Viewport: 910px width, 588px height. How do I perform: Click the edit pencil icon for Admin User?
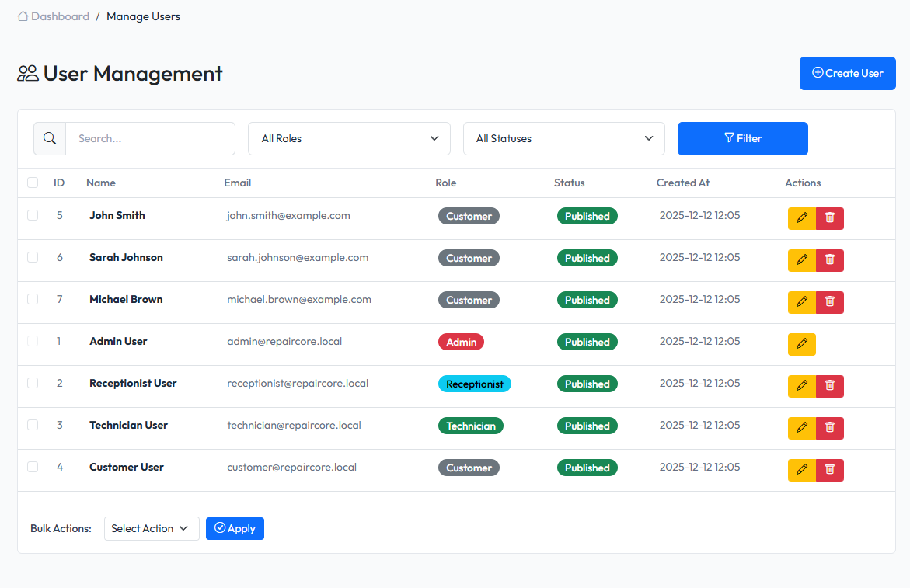click(801, 344)
